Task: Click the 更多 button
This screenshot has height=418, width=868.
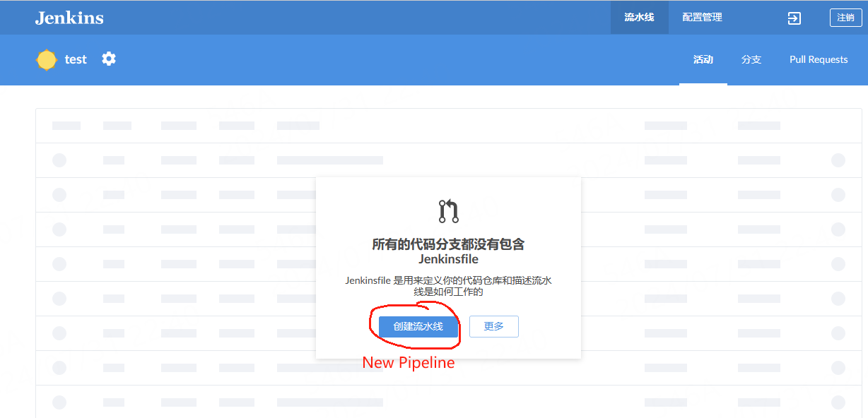Action: pos(494,326)
